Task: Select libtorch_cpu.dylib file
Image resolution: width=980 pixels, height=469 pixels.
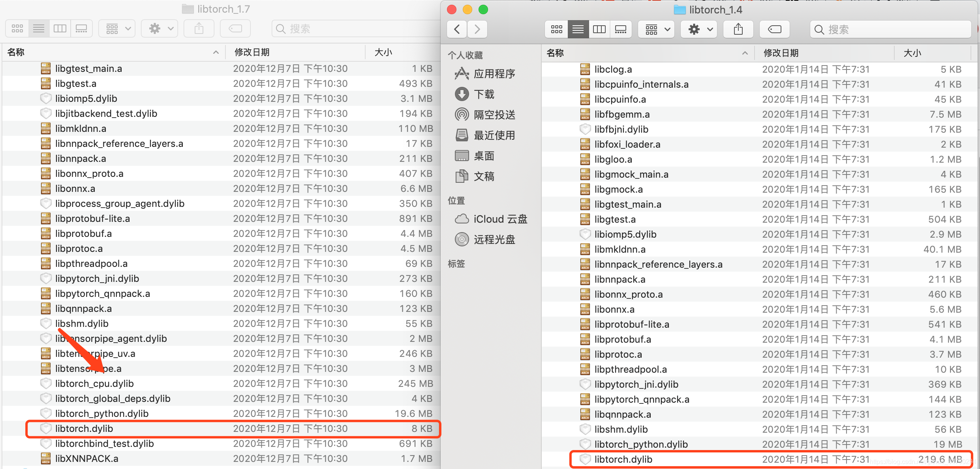Action: (x=221, y=384)
